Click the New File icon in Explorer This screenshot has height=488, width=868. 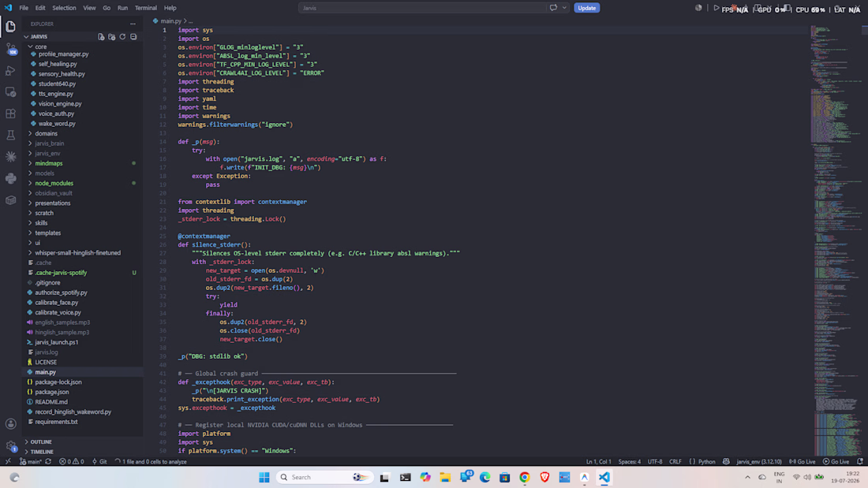tap(101, 36)
